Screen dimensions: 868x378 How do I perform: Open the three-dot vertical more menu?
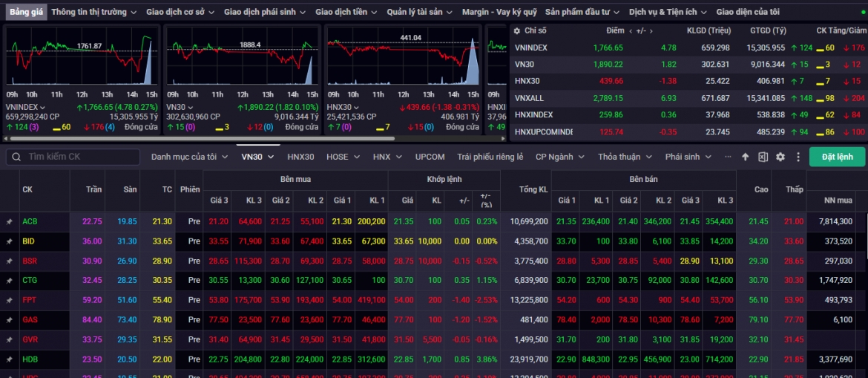point(798,157)
